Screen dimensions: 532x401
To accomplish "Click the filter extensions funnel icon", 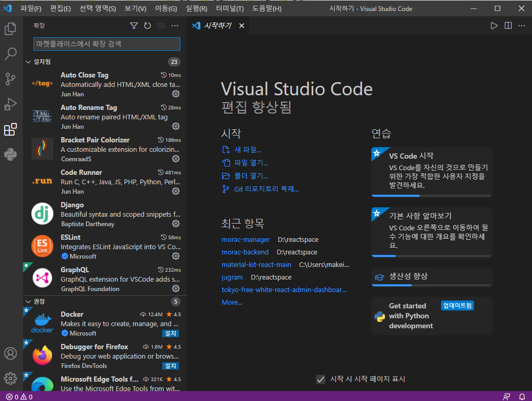I will [134, 26].
